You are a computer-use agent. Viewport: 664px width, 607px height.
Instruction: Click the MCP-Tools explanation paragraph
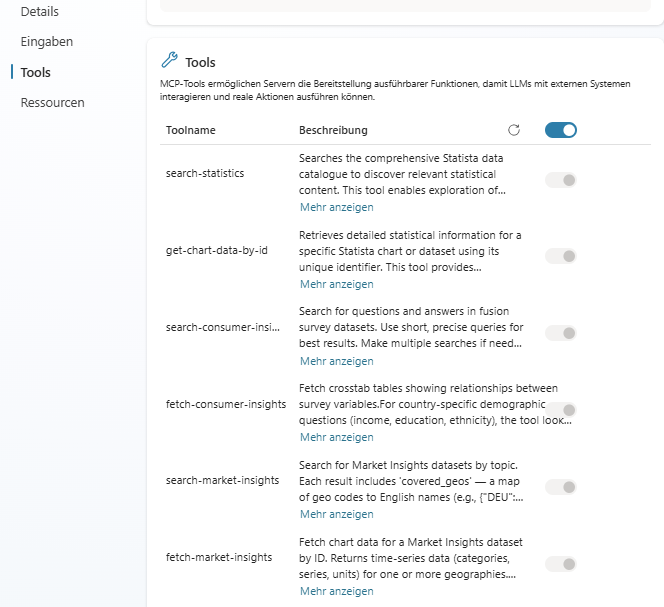click(x=395, y=90)
